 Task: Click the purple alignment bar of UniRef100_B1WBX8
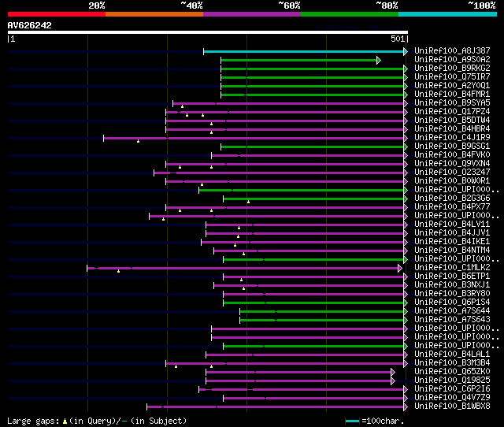click(275, 407)
